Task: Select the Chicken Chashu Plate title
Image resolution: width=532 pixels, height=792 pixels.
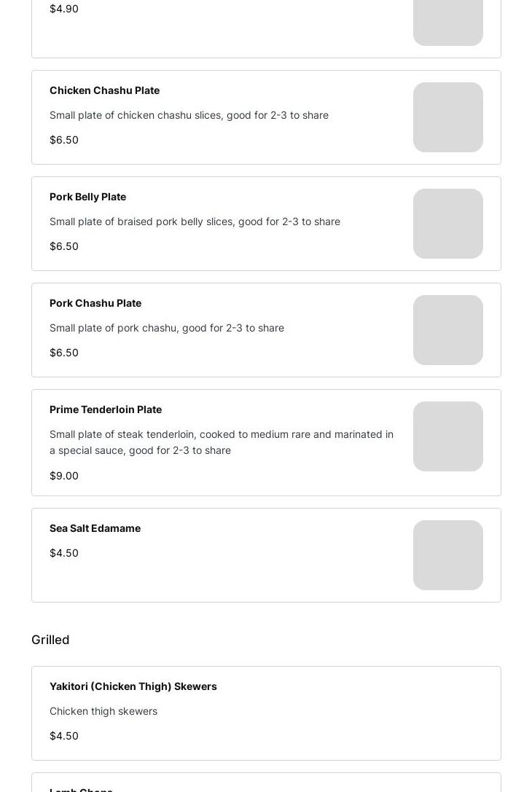Action: pyautogui.click(x=104, y=90)
